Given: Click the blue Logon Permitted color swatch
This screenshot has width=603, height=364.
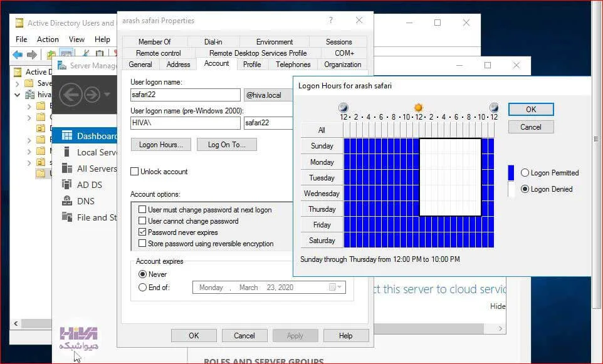Looking at the screenshot, I should tap(511, 172).
